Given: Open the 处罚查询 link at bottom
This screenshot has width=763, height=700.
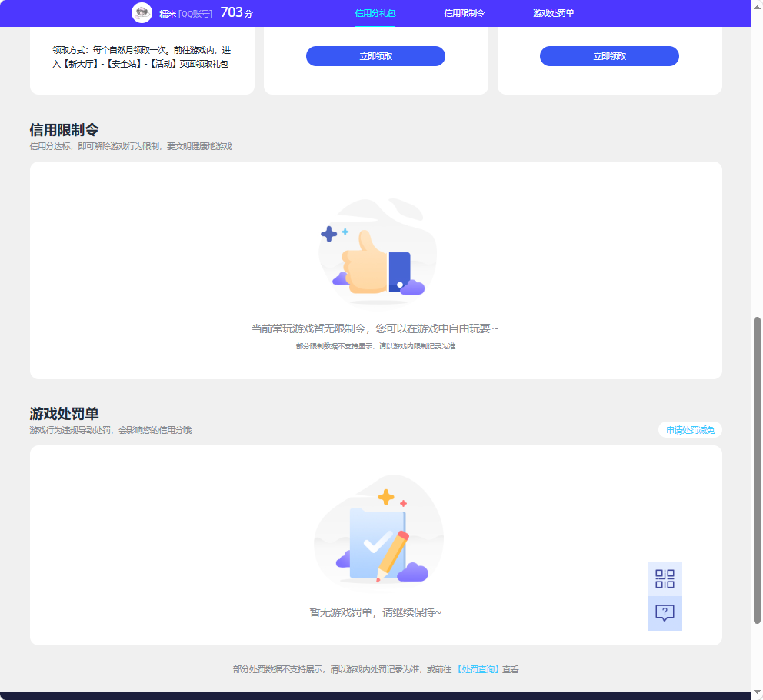Looking at the screenshot, I should click(x=478, y=669).
